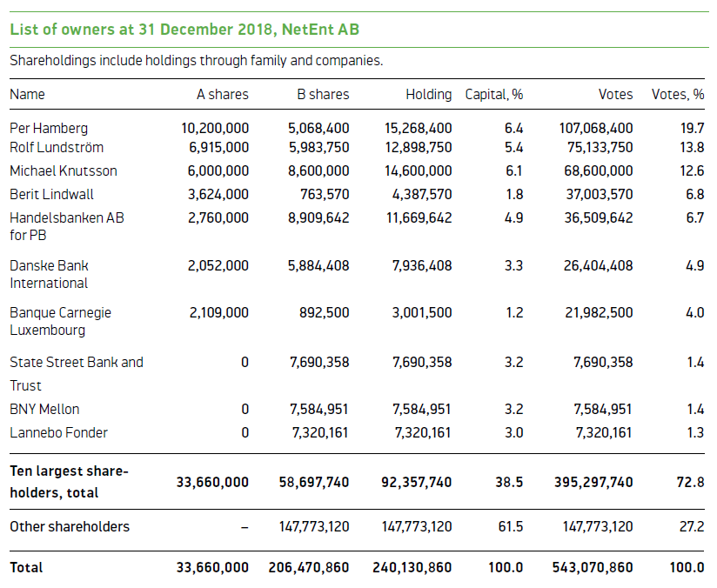This screenshot has height=588, width=717.
Task: Click Rolf Lundström's A shares 6,915,000
Action: [x=219, y=148]
